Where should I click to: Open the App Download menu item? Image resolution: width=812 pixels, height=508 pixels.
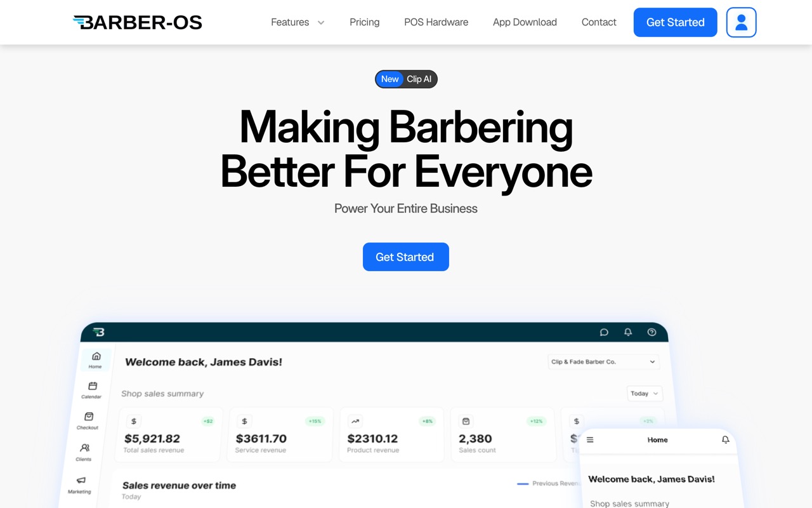525,22
